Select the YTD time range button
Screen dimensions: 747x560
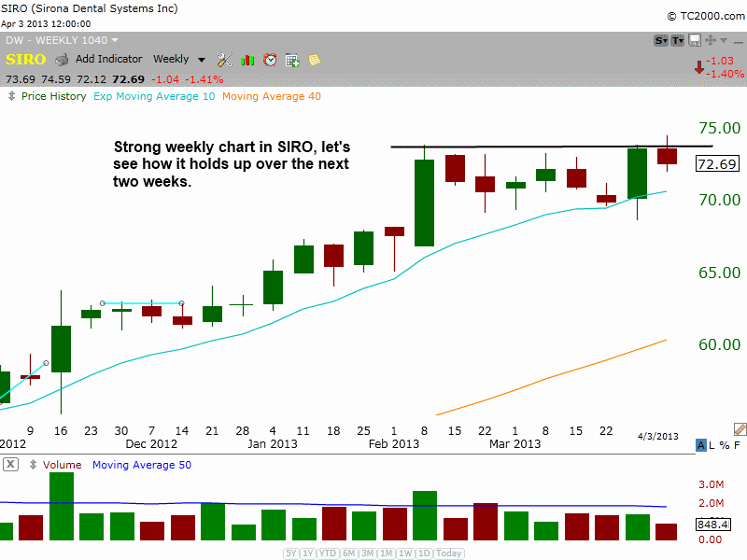pos(328,553)
